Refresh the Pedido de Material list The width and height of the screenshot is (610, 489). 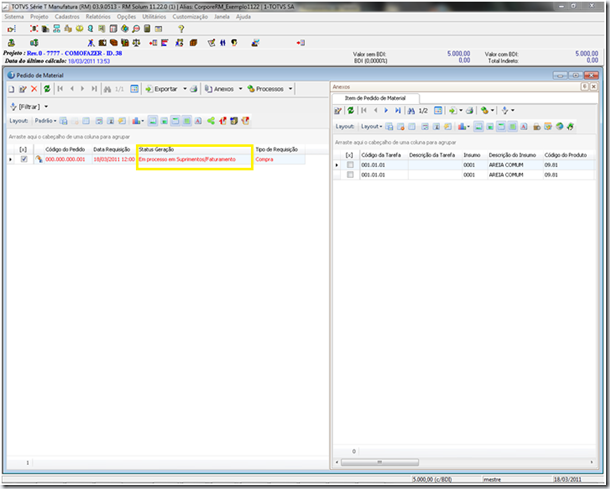(x=47, y=89)
